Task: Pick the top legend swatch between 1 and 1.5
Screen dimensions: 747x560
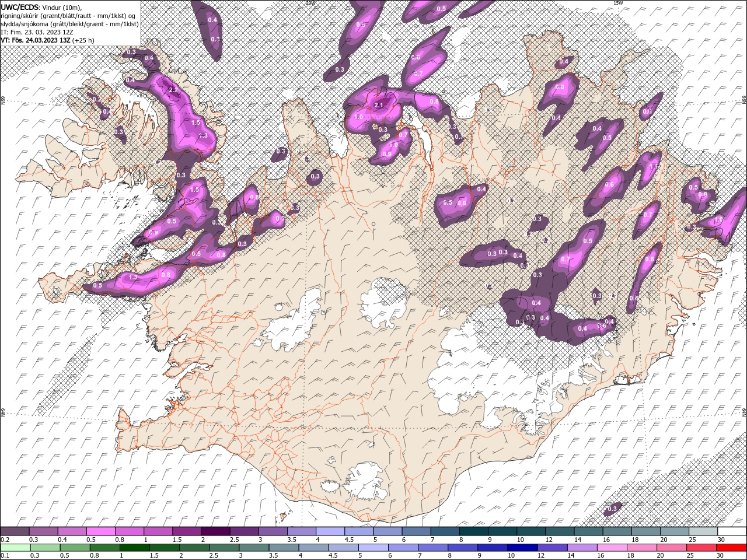Action: click(158, 531)
